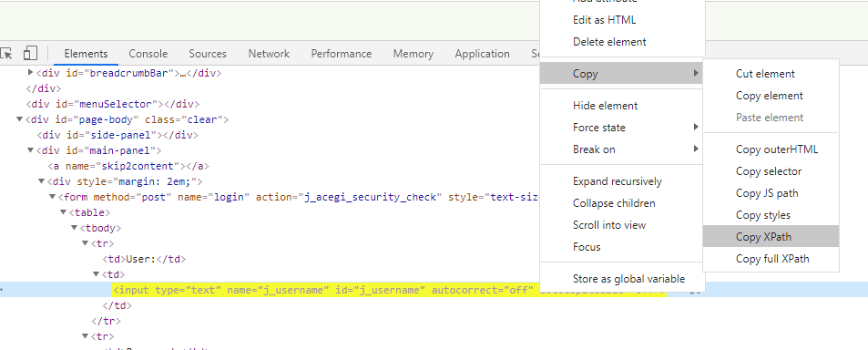Select Copy full XPath

[x=771, y=259]
